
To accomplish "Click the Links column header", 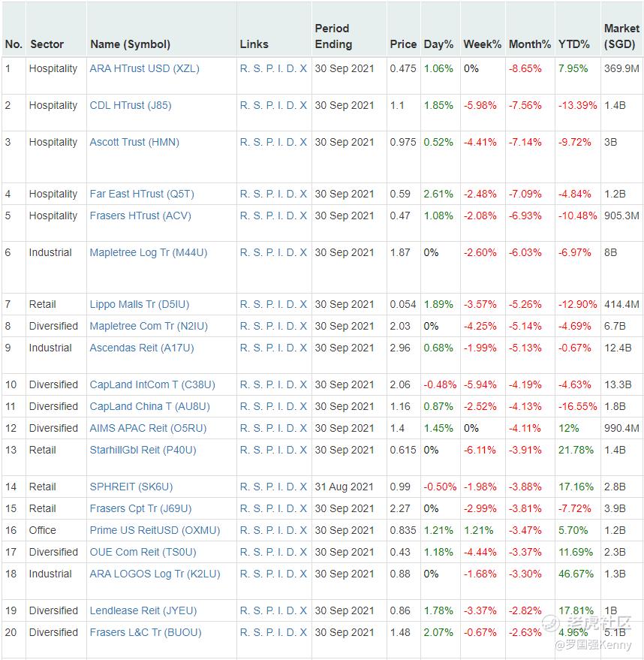I will (x=254, y=44).
